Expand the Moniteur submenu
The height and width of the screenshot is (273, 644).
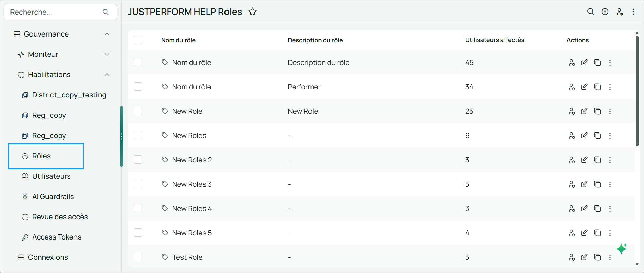click(107, 54)
